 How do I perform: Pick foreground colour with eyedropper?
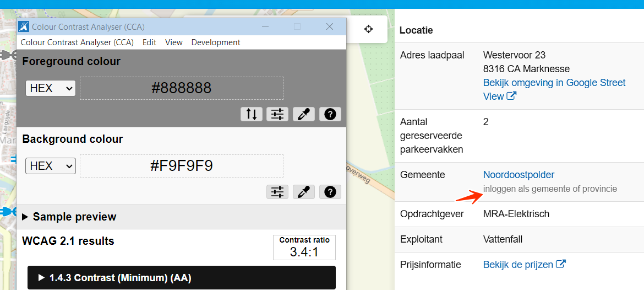coord(304,114)
